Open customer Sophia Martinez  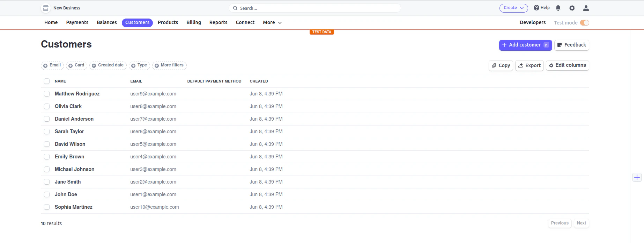pyautogui.click(x=74, y=207)
